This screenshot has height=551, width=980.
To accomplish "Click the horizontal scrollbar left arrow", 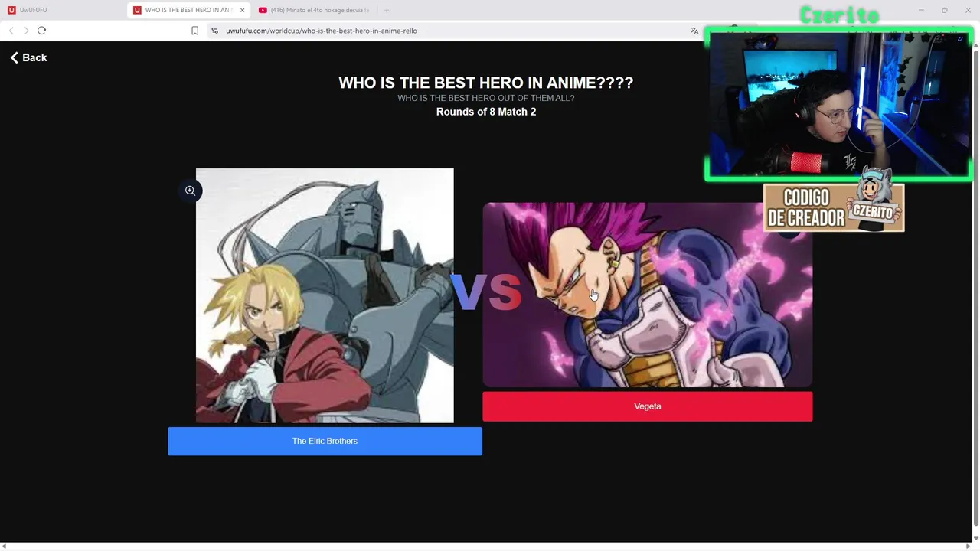I will pyautogui.click(x=4, y=546).
